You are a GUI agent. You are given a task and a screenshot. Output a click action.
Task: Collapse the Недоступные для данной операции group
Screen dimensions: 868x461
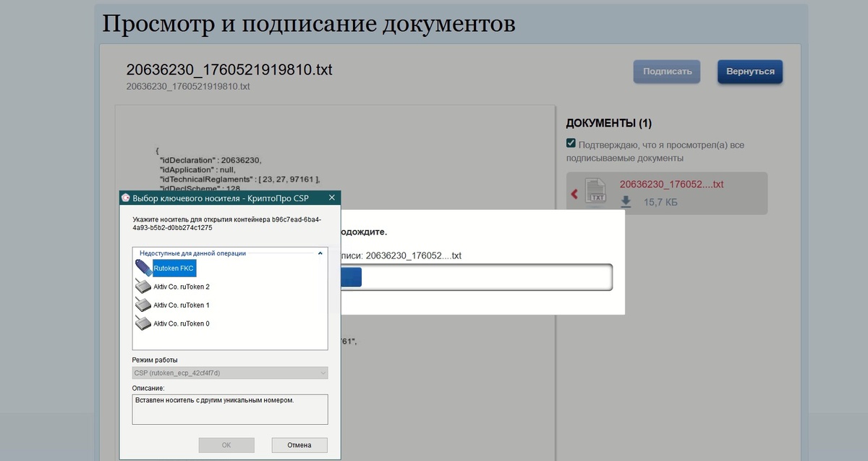pyautogui.click(x=319, y=253)
